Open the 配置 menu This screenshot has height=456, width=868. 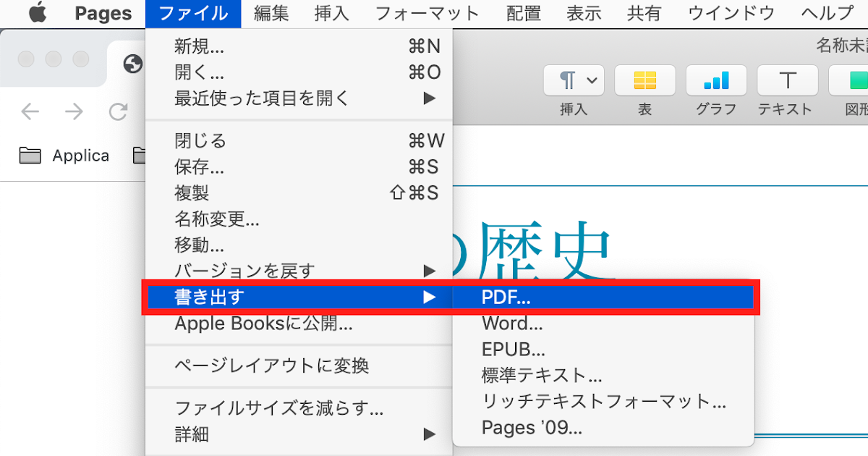(x=524, y=13)
